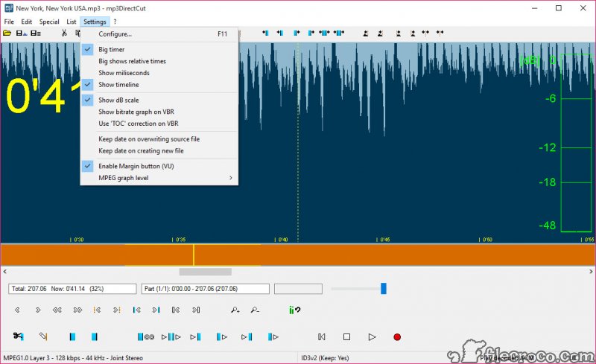Click 'ID3v2 (Keep: Yes)' status bar text

[x=325, y=358]
